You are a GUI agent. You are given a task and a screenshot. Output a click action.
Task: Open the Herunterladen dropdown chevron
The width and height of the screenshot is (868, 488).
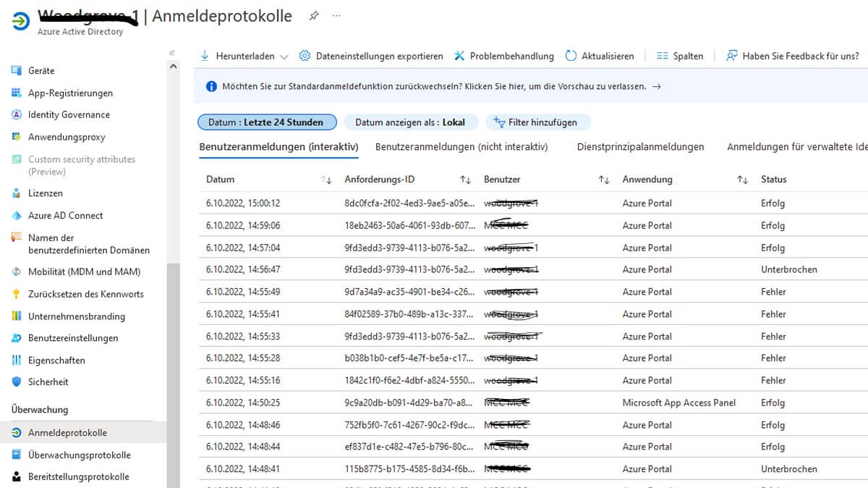[283, 56]
